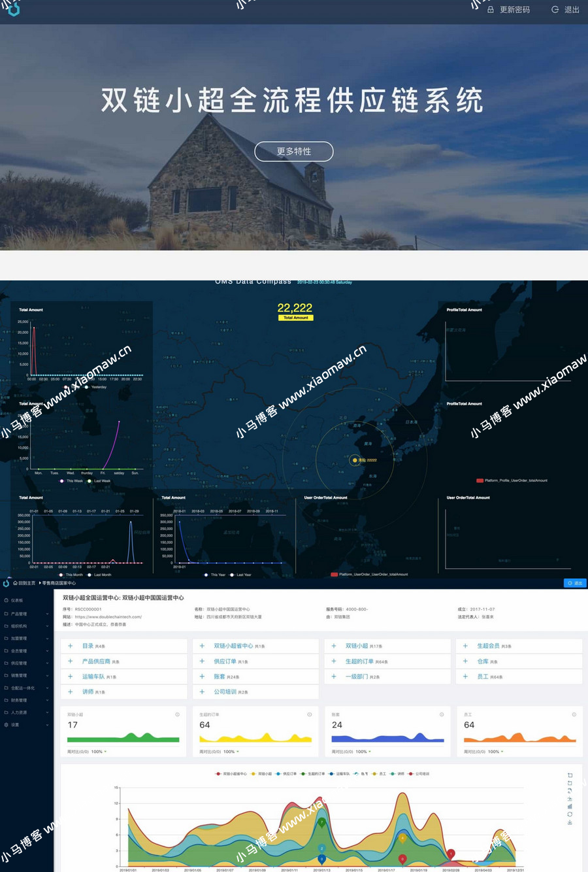
Task: Click green map pin numbered 7 on chart
Action: pos(321,824)
